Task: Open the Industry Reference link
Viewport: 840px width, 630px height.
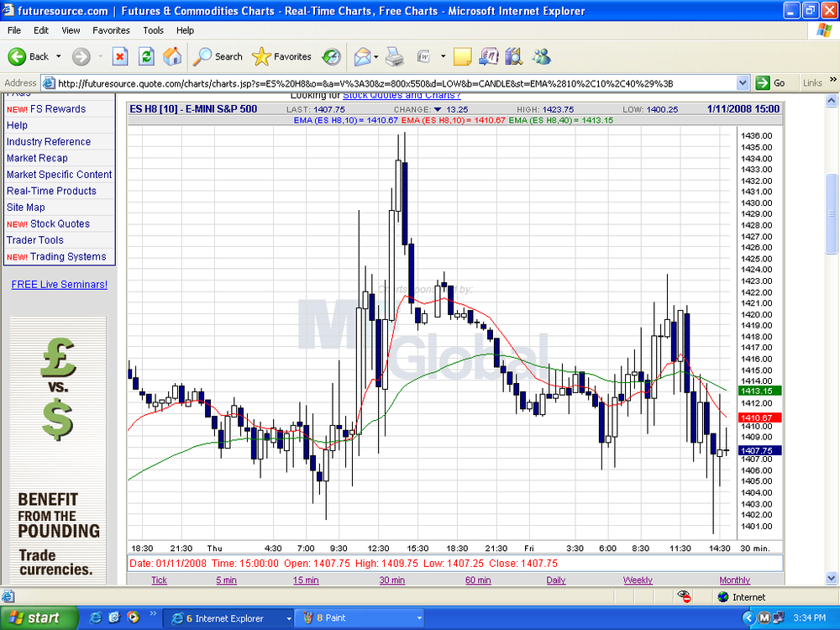Action: tap(49, 141)
